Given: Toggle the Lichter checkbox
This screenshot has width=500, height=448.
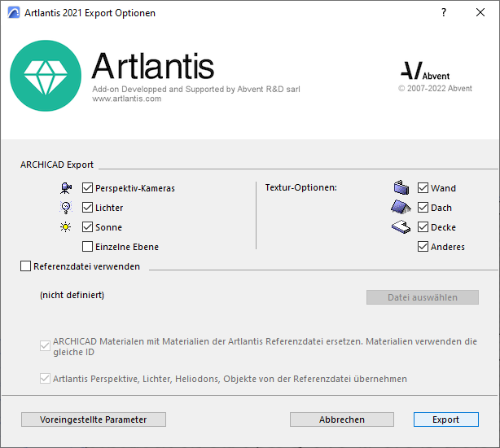Looking at the screenshot, I should coord(87,208).
